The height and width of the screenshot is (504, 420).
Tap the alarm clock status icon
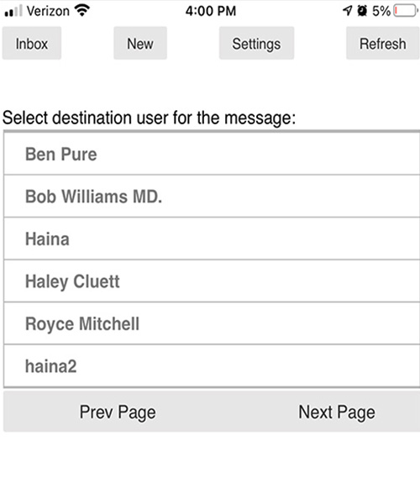pyautogui.click(x=362, y=11)
